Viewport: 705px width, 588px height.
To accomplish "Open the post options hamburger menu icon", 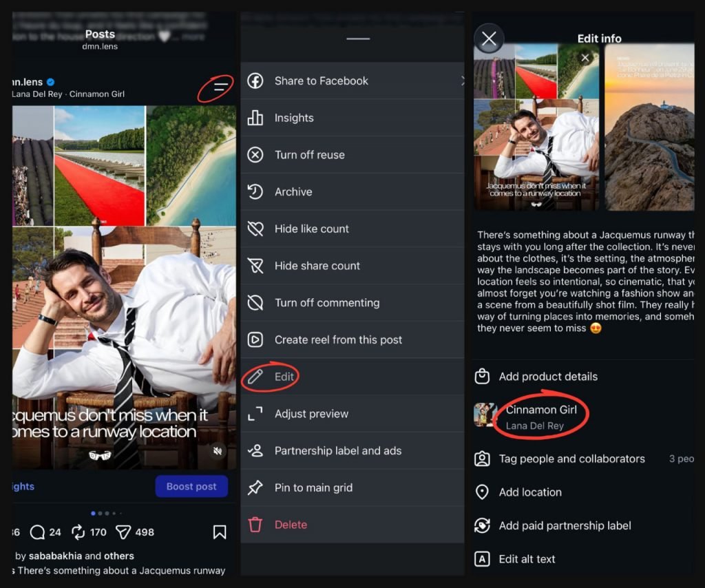I will click(x=220, y=87).
